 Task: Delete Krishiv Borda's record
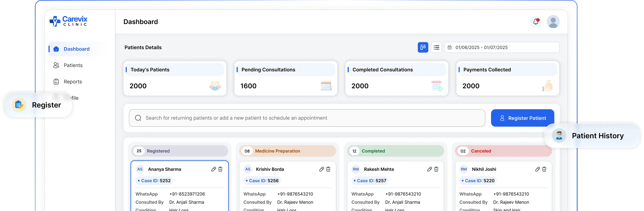click(x=328, y=169)
